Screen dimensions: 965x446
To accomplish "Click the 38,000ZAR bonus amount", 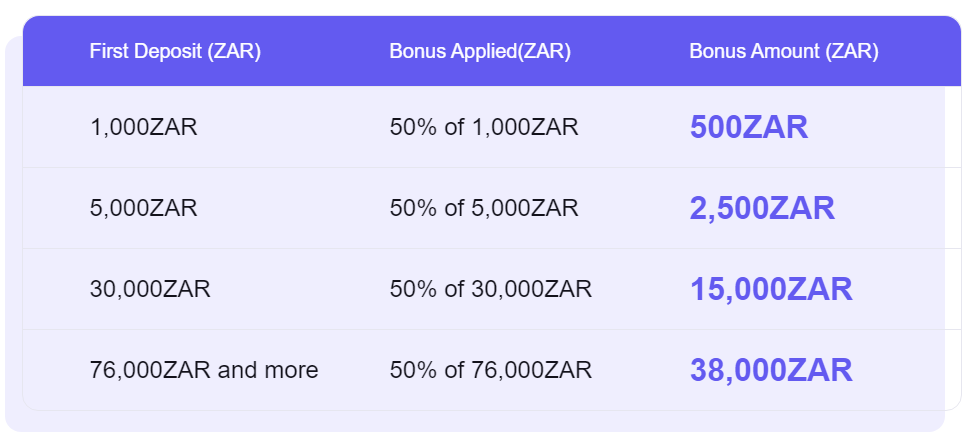I will point(771,370).
